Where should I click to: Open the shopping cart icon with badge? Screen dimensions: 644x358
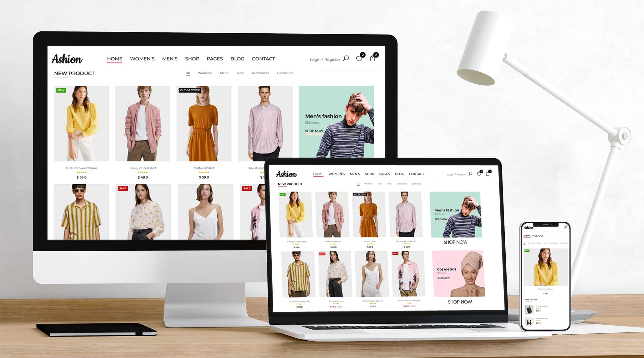374,59
